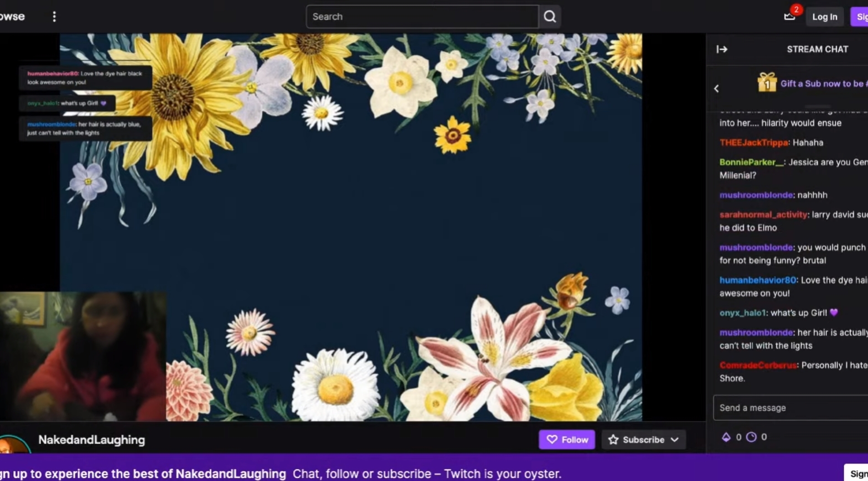Click the webcam overlay in video
This screenshot has height=481, width=868.
(83, 356)
